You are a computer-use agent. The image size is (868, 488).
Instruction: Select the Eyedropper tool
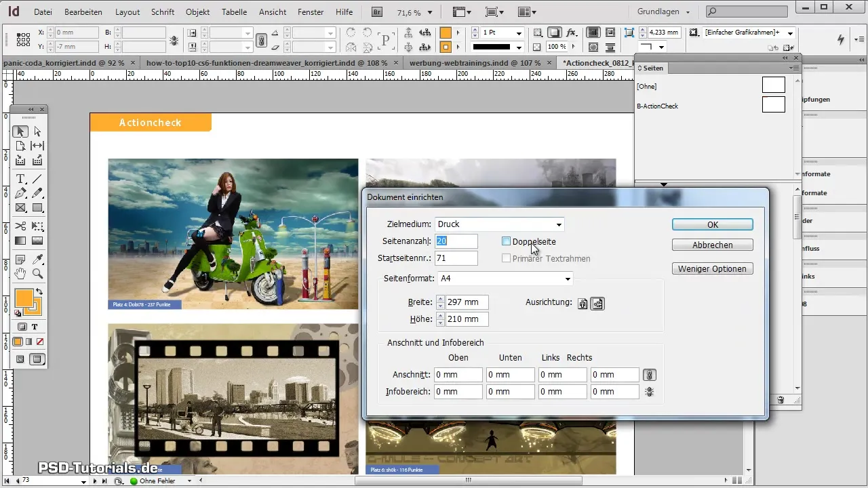37,259
